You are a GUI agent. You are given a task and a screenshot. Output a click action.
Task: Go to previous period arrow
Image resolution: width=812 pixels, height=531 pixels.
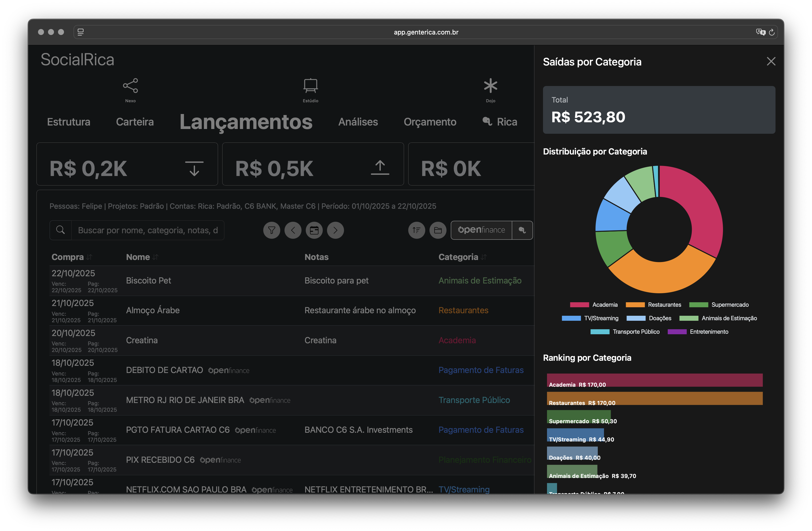pos(293,230)
